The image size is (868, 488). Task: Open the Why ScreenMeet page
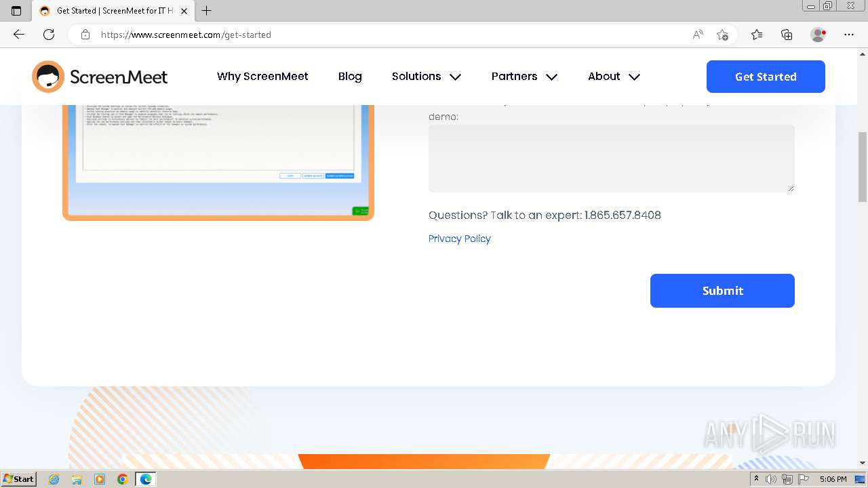(x=262, y=77)
